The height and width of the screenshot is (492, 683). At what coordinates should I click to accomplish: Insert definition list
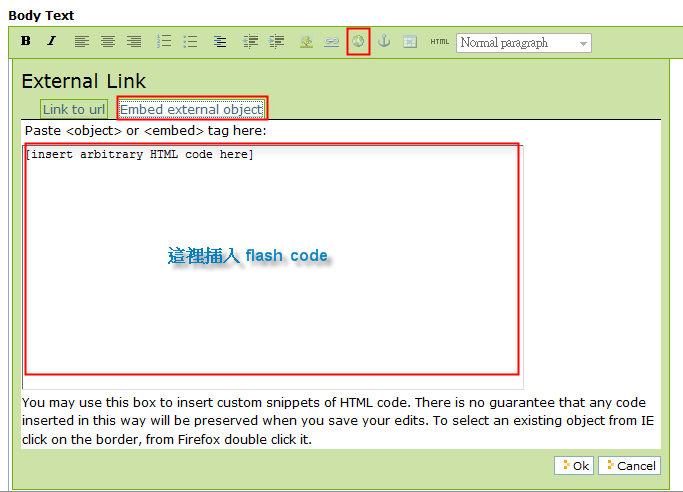point(220,41)
